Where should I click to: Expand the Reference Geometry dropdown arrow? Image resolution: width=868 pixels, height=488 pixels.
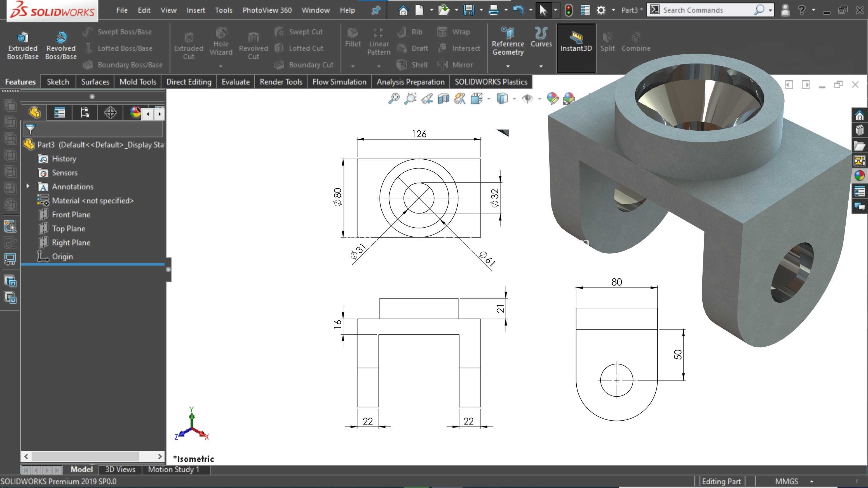[508, 66]
